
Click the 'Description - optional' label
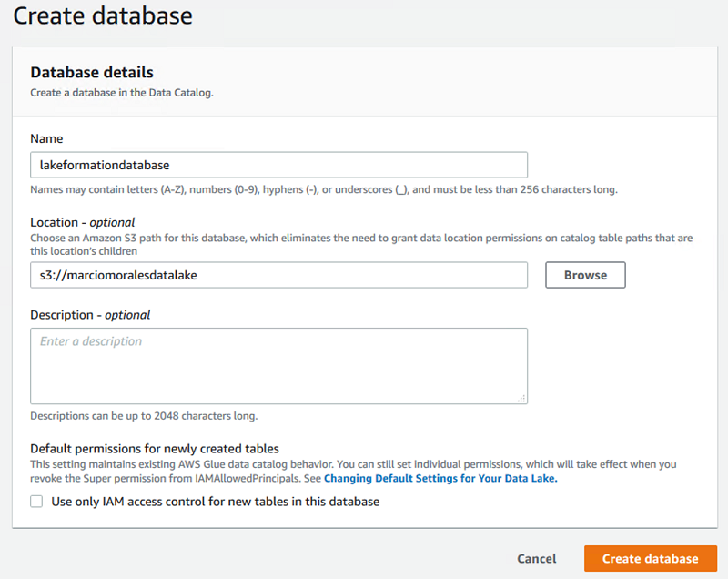pos(90,315)
